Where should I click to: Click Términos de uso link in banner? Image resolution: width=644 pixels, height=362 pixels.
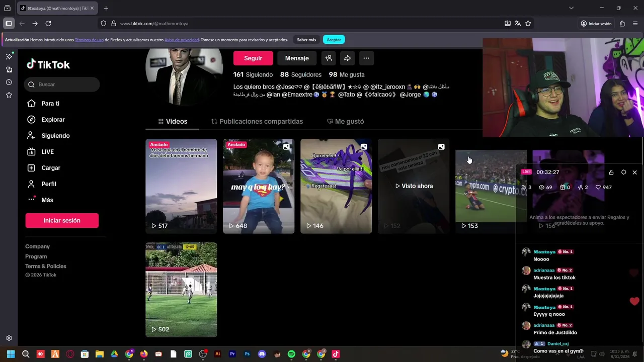tap(89, 40)
